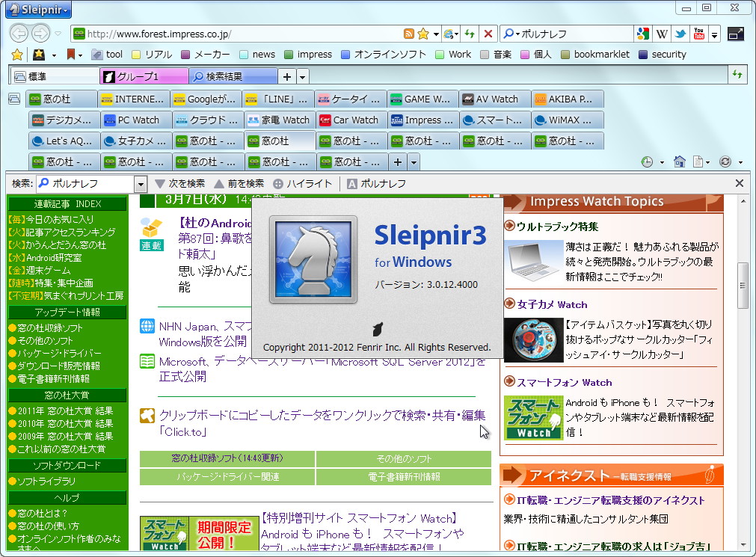Select the Google search engine icon

point(643,34)
